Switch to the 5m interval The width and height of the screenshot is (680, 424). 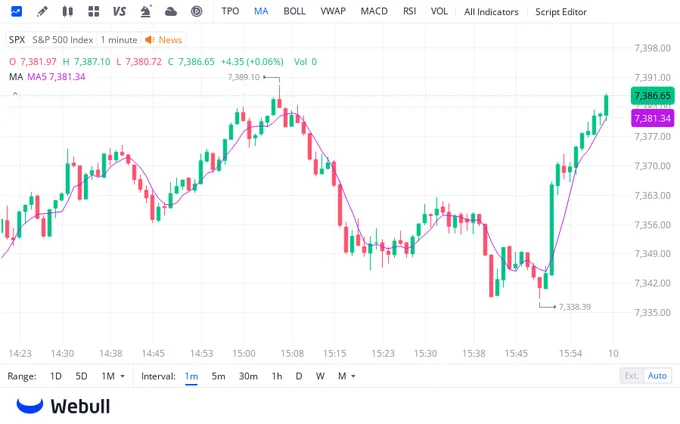coord(218,376)
